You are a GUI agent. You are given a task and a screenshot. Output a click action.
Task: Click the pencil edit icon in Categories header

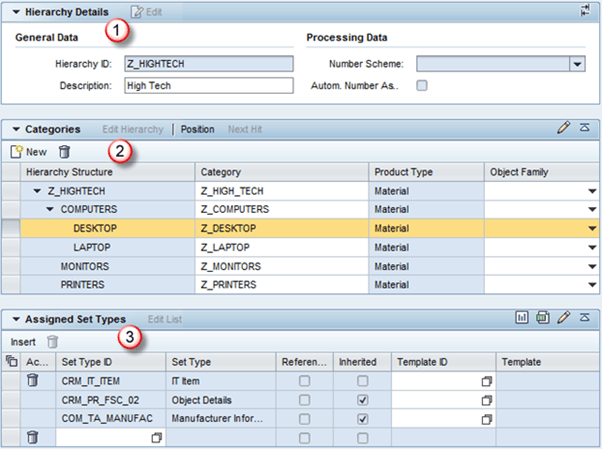(564, 129)
